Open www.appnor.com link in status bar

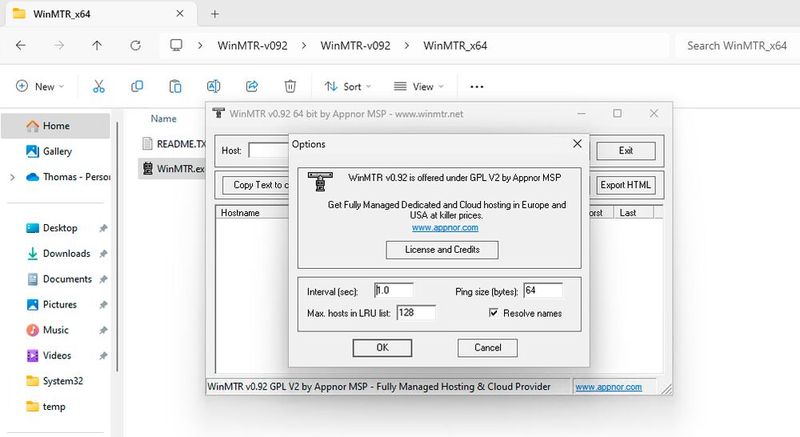click(608, 387)
